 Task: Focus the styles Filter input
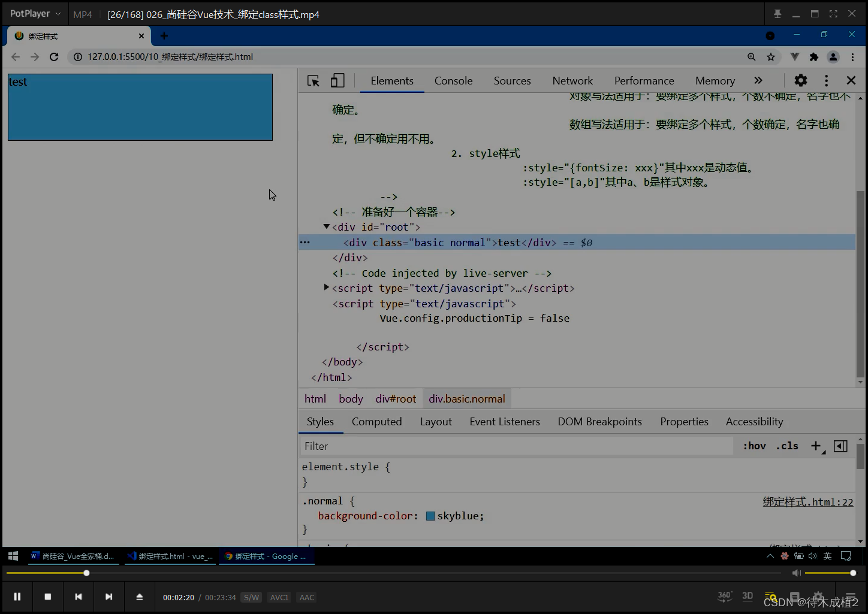coord(516,446)
